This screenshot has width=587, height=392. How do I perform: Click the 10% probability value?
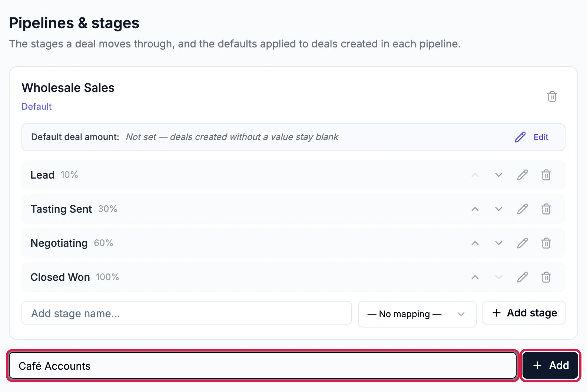(x=69, y=175)
